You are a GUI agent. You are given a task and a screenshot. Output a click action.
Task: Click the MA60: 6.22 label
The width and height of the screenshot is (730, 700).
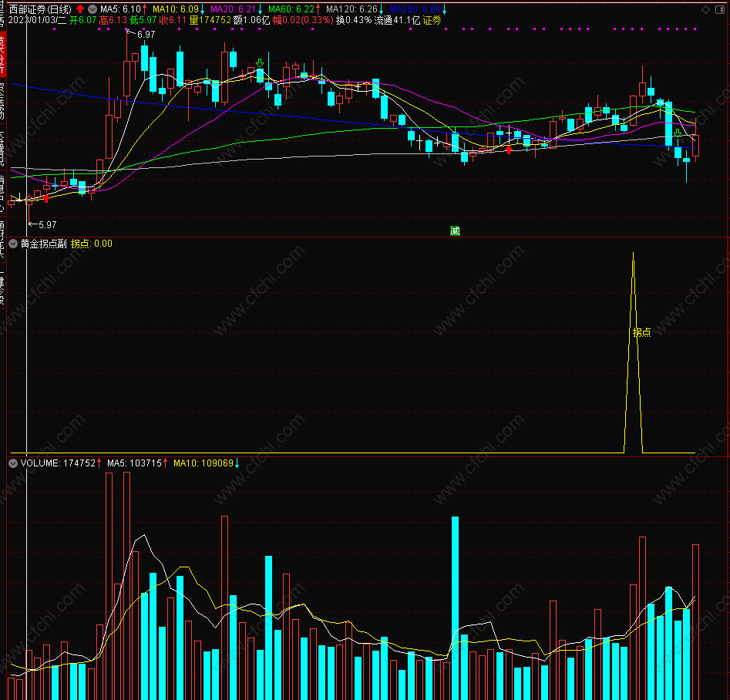click(x=291, y=8)
